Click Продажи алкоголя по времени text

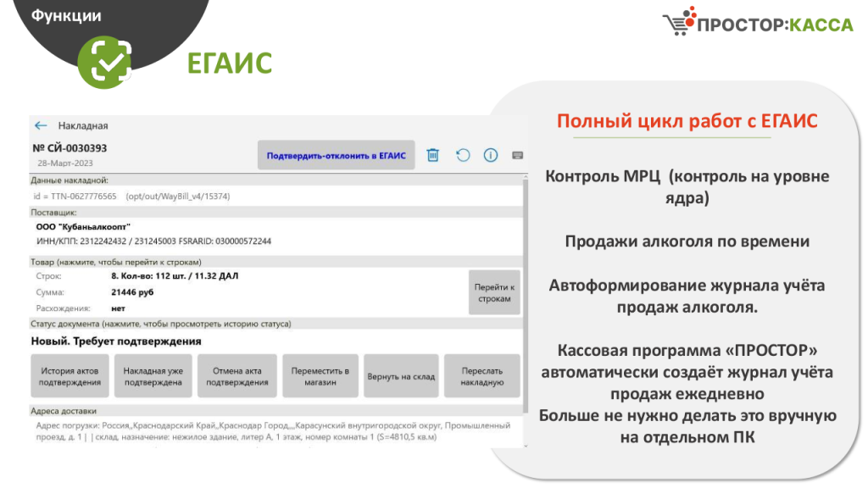687,241
